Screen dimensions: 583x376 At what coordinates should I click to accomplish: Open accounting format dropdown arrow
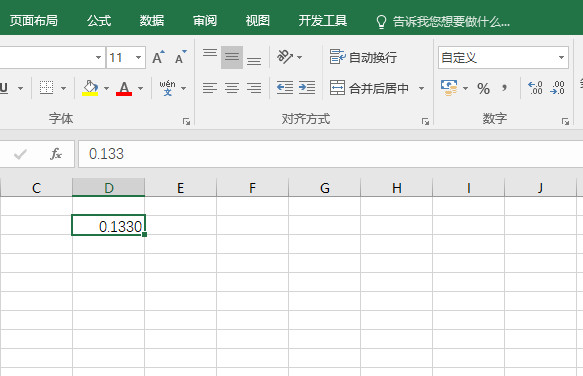pyautogui.click(x=466, y=88)
